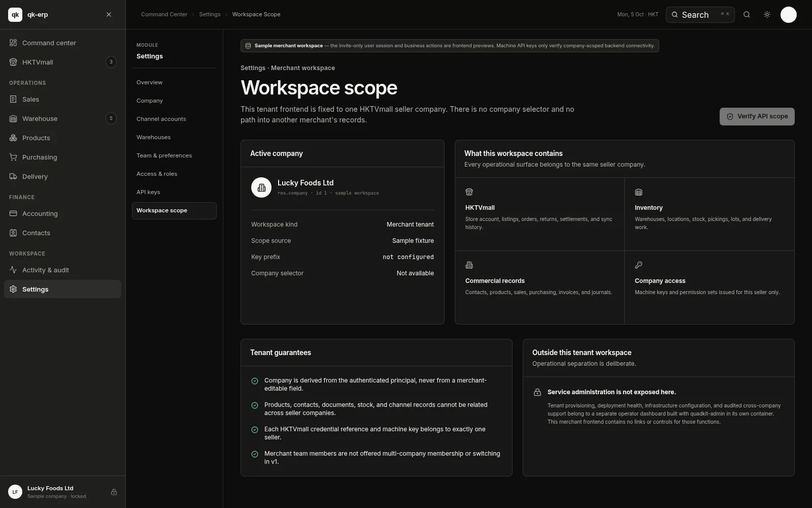Select the Workspace scope tab
Screen dimensions: 812x508
click(174, 210)
